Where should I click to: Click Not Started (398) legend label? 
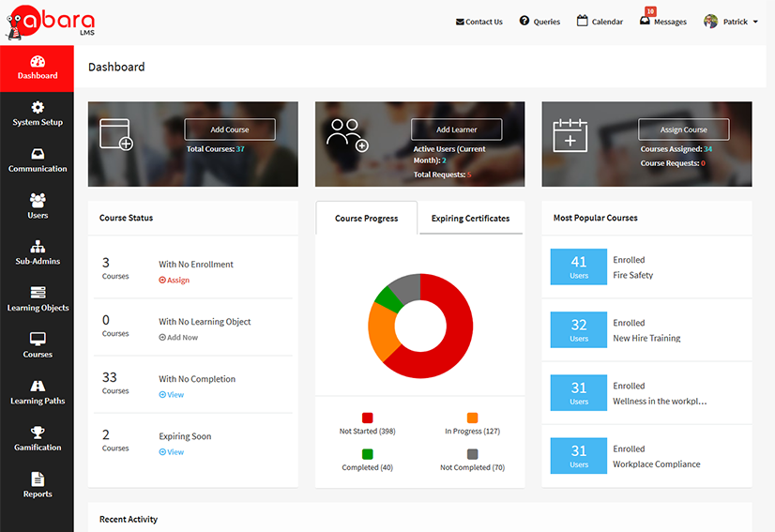point(367,432)
